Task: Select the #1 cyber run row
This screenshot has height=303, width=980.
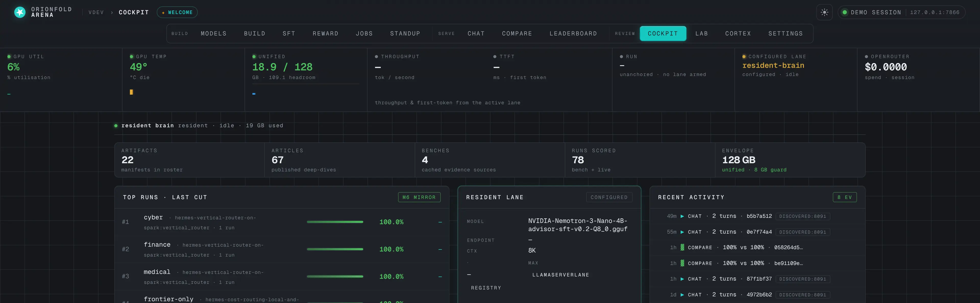Action: pos(282,222)
